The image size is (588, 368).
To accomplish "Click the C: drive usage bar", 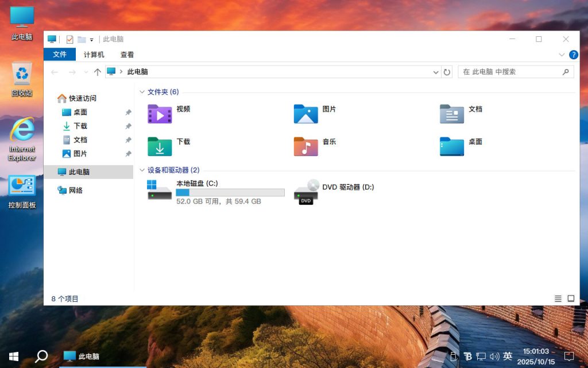I will point(230,192).
